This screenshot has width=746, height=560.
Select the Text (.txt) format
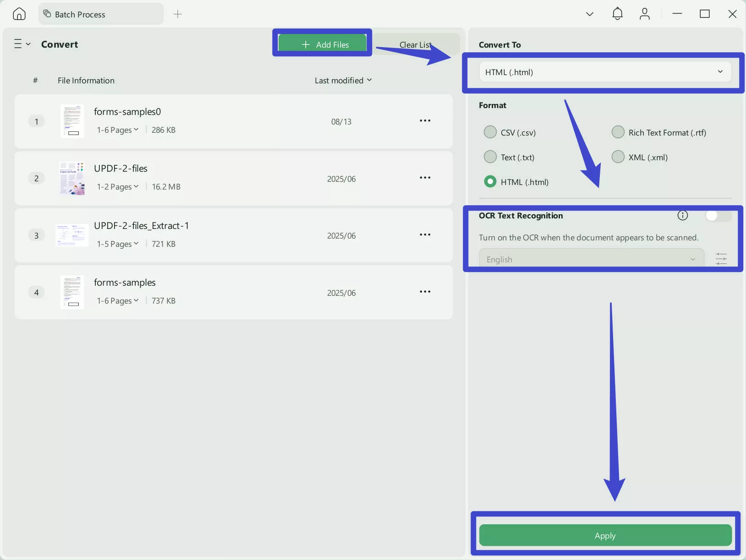tap(490, 157)
